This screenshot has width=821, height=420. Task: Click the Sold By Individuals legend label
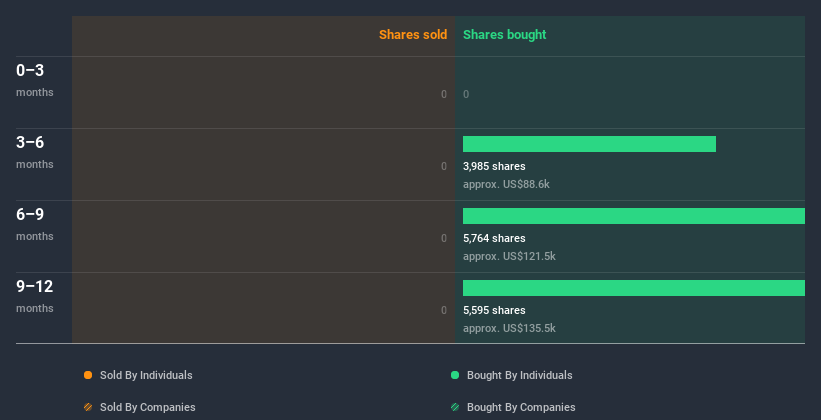(x=146, y=375)
